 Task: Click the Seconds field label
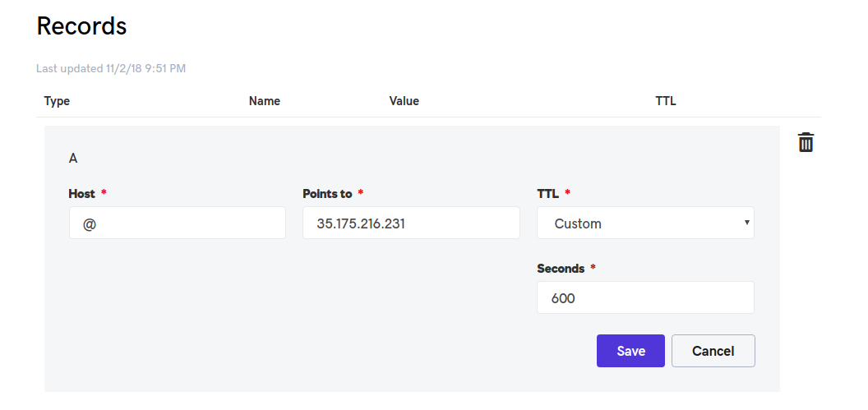click(x=561, y=269)
